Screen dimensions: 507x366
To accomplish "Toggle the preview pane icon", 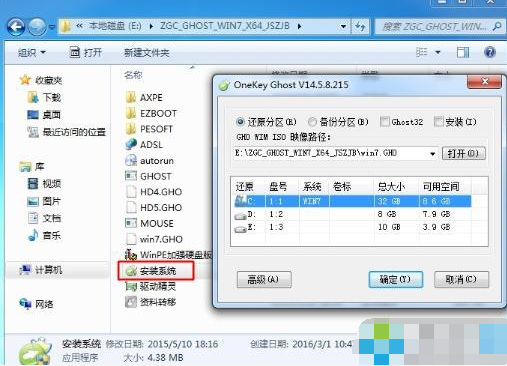I will [x=463, y=52].
